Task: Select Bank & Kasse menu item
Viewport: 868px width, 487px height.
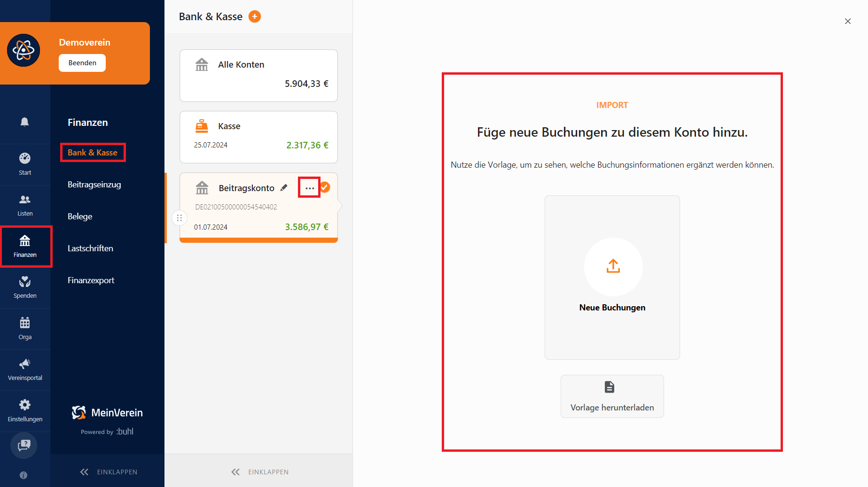Action: 93,153
